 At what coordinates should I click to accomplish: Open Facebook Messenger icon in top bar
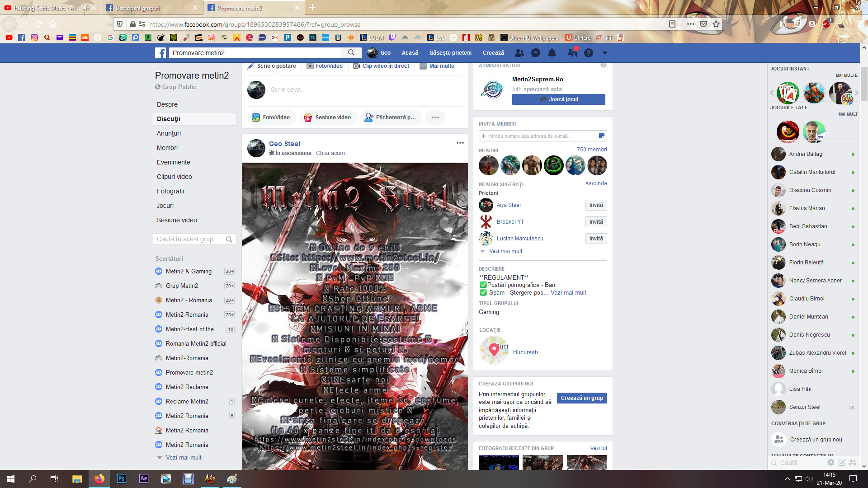[x=536, y=53]
